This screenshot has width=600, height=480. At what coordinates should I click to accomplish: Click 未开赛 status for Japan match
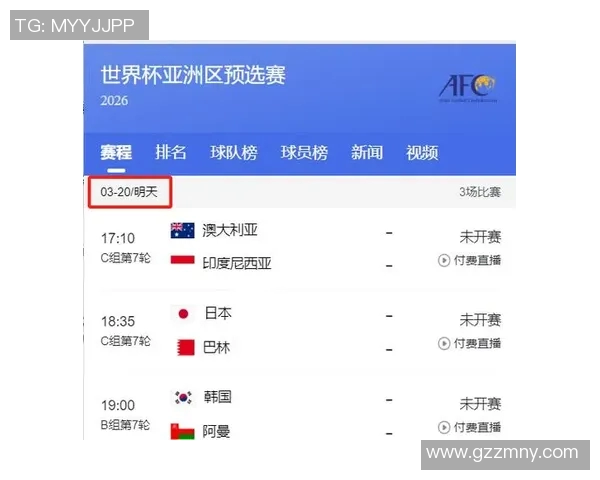(480, 320)
